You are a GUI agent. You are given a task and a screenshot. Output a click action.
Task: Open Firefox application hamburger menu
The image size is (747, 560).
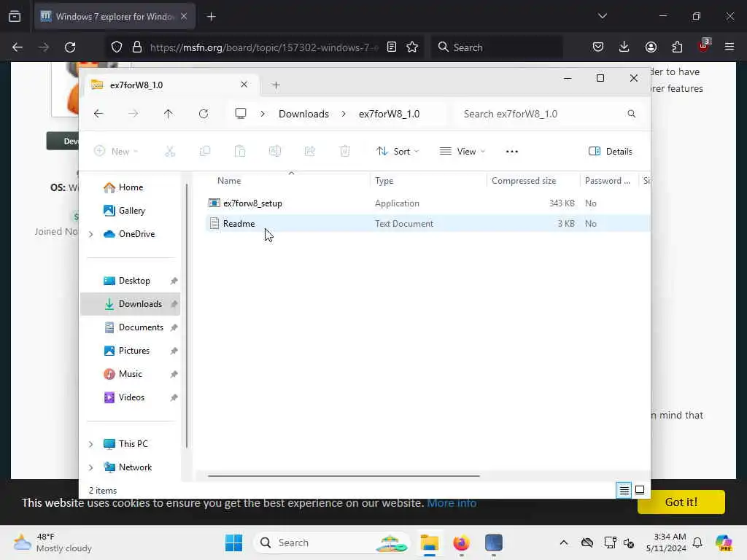coord(729,47)
